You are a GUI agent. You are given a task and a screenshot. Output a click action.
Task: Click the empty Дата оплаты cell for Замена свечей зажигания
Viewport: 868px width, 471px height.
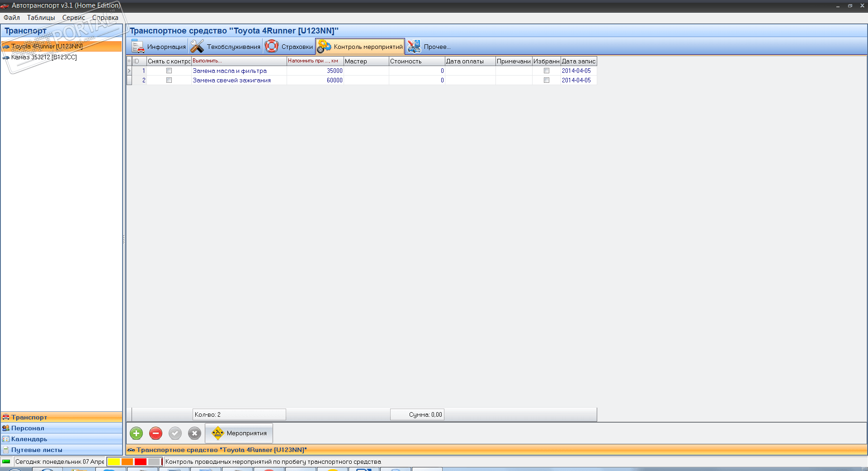pyautogui.click(x=470, y=80)
